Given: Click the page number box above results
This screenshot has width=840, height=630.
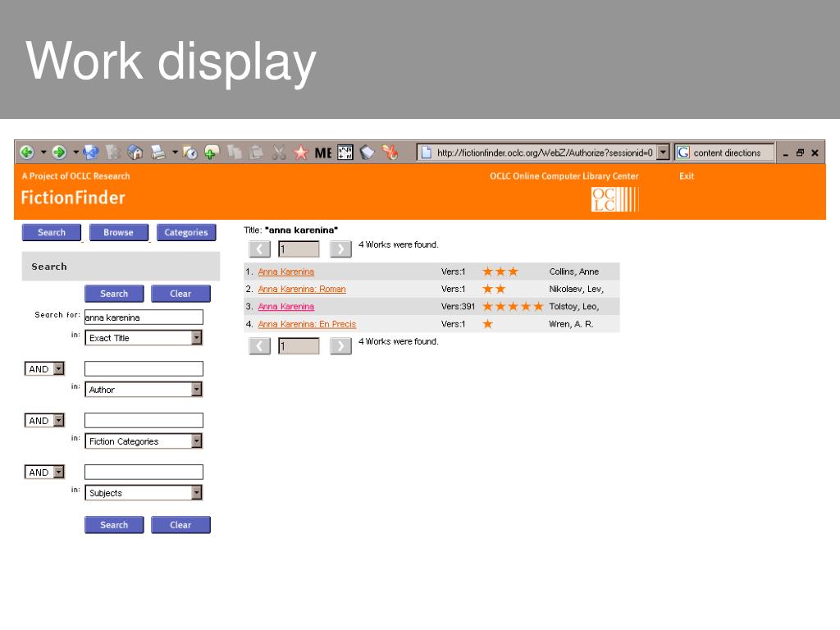Looking at the screenshot, I should point(299,249).
